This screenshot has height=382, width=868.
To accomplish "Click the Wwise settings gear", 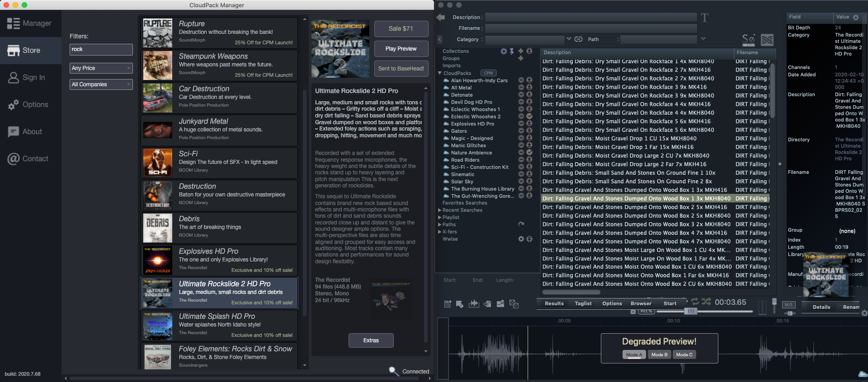I will pos(521,239).
